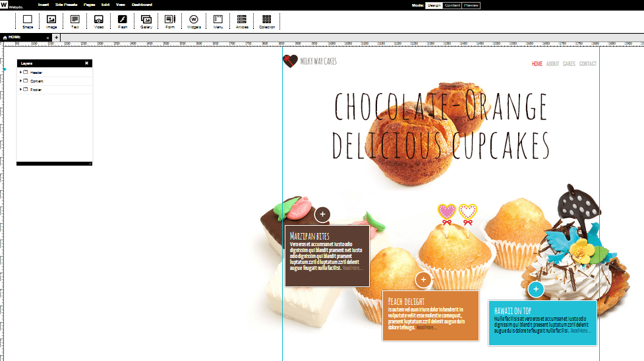Switch to Design mode
This screenshot has width=644, height=361.
tap(434, 5)
